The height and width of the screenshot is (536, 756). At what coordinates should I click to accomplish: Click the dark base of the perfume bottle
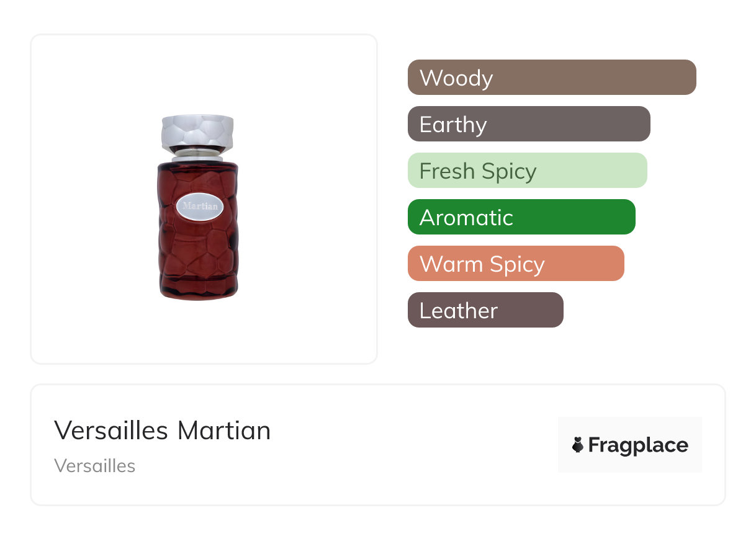pyautogui.click(x=197, y=289)
